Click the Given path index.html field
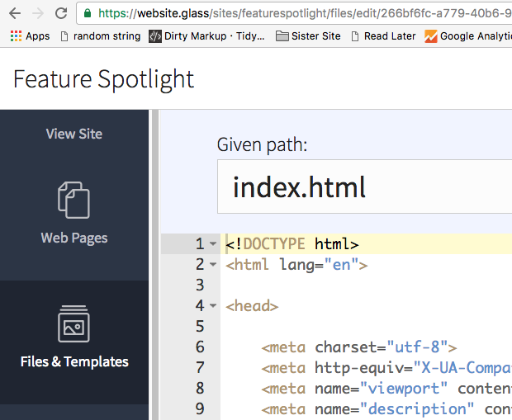The width and height of the screenshot is (512, 420). click(x=364, y=186)
